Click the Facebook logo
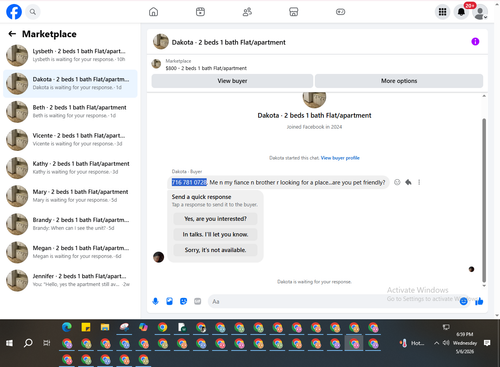This screenshot has height=367, width=500. (14, 12)
